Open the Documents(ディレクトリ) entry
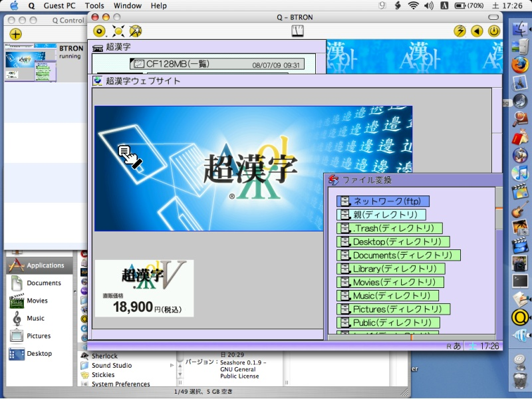 pyautogui.click(x=398, y=255)
